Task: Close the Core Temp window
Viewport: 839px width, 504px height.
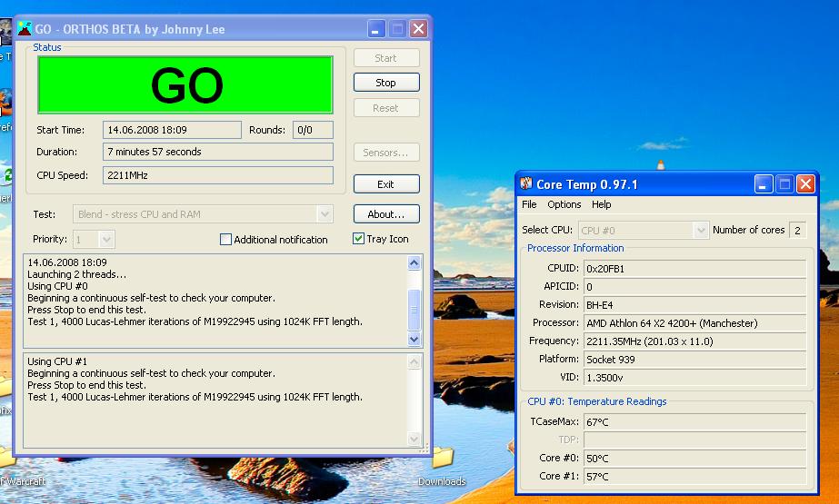Action: [805, 184]
